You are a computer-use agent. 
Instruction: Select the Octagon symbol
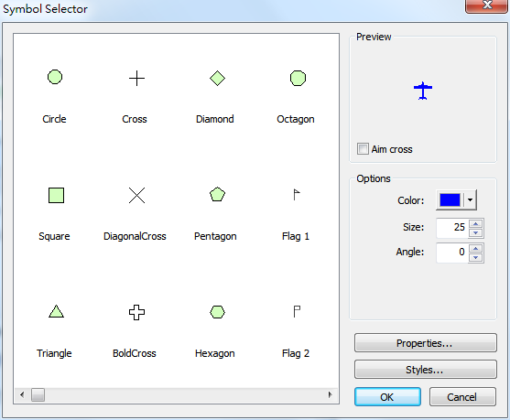[x=298, y=79]
